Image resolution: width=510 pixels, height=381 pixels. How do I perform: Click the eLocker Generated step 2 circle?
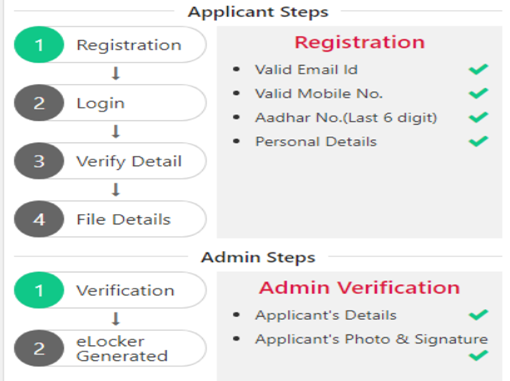coord(39,348)
